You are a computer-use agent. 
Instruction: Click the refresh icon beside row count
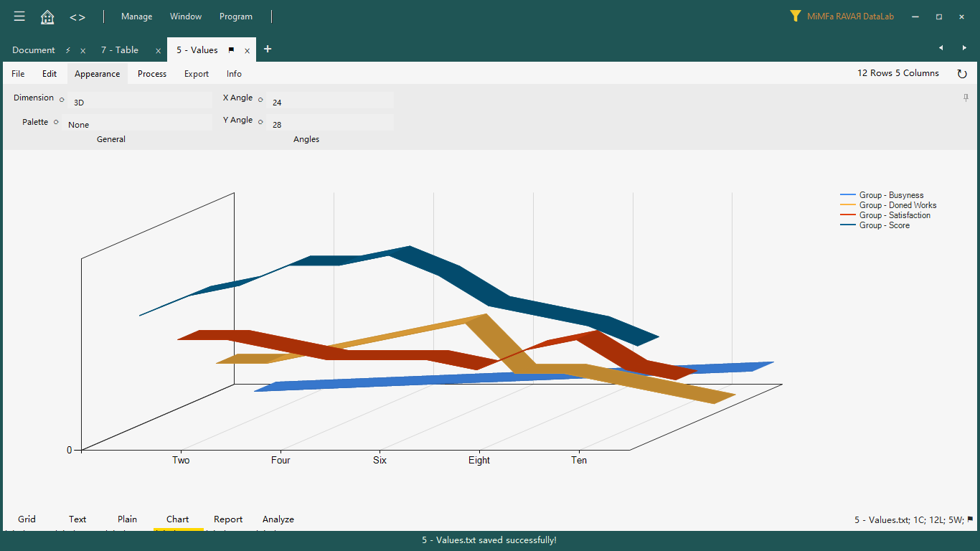point(962,74)
